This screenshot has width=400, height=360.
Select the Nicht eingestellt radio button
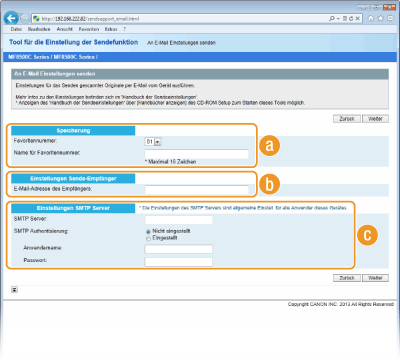tap(148, 232)
